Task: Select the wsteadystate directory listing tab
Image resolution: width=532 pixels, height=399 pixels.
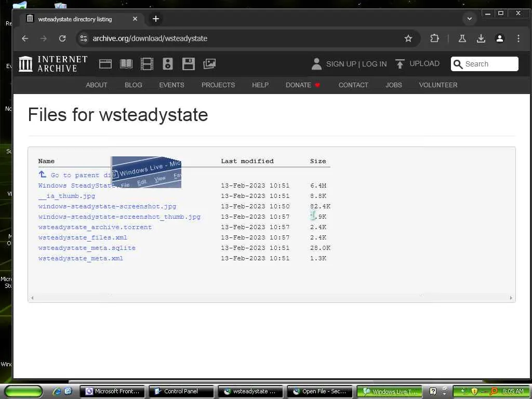Action: click(x=83, y=19)
